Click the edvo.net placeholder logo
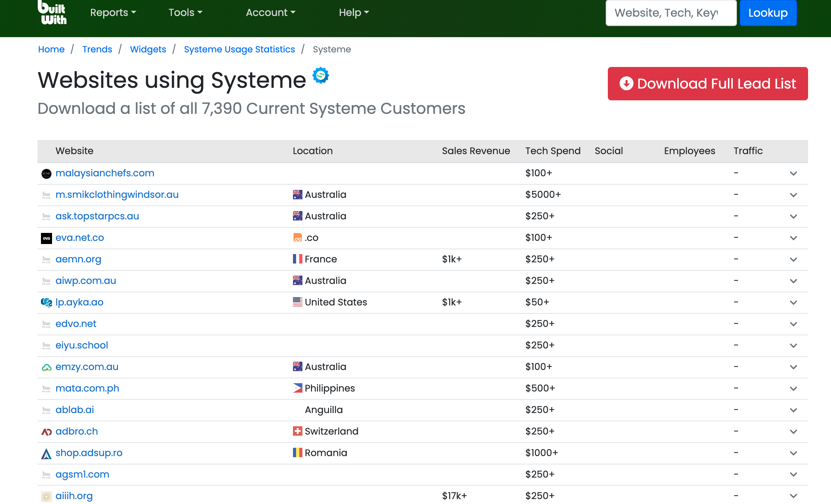This screenshot has width=831, height=504. (x=47, y=324)
